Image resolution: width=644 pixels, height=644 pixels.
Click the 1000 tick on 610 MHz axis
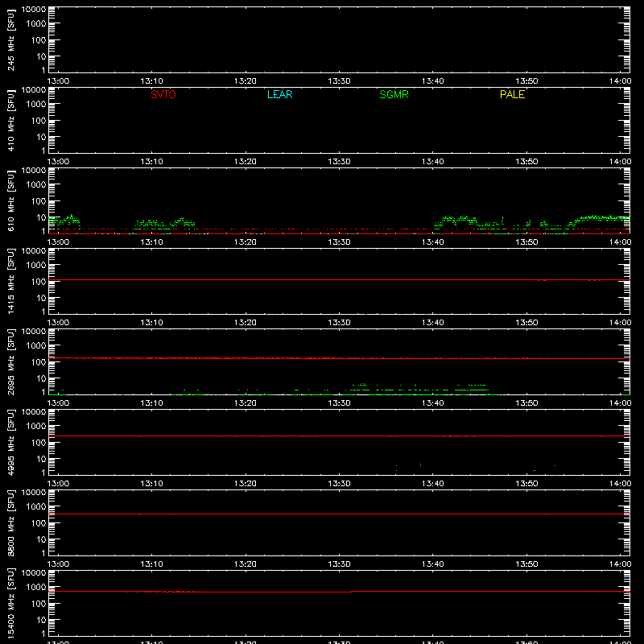pos(36,185)
